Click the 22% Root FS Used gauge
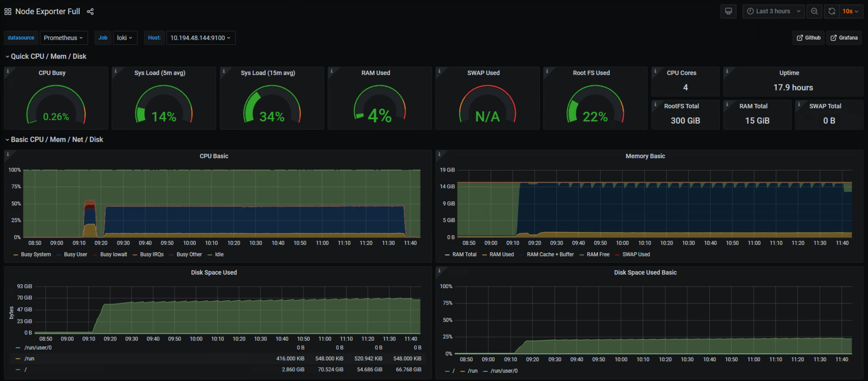The height and width of the screenshot is (381, 868). tap(596, 104)
